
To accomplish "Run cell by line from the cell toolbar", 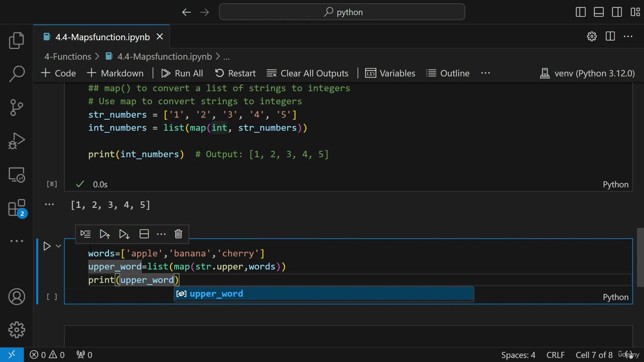I will point(86,234).
